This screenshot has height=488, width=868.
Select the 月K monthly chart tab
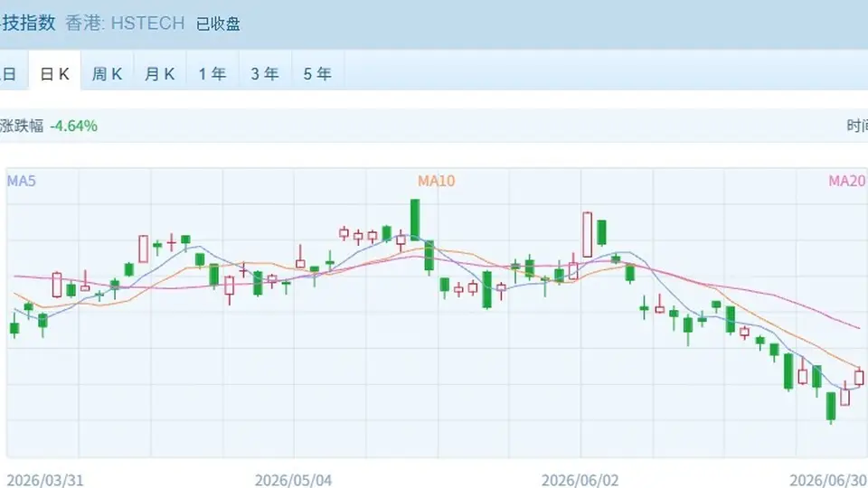click(160, 73)
